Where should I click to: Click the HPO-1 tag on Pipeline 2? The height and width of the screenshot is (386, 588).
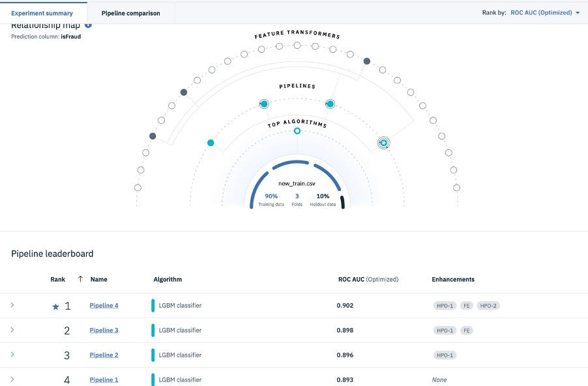[x=444, y=355]
